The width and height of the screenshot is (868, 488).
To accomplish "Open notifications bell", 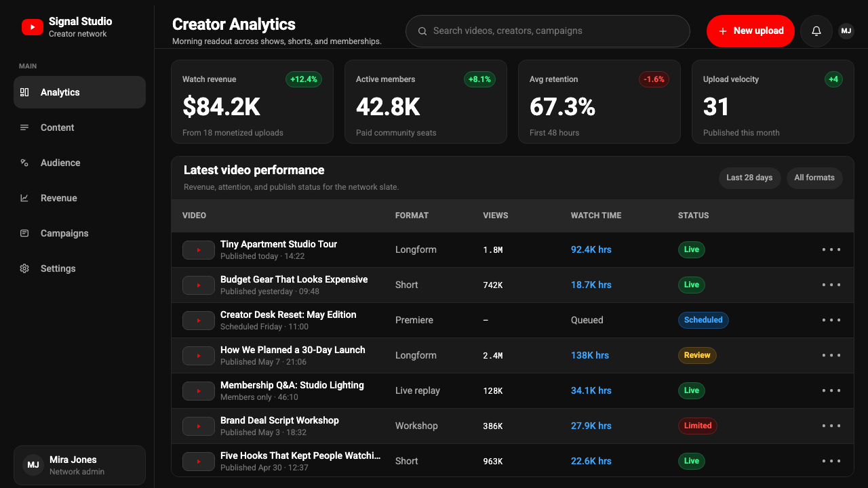I will pyautogui.click(x=816, y=31).
